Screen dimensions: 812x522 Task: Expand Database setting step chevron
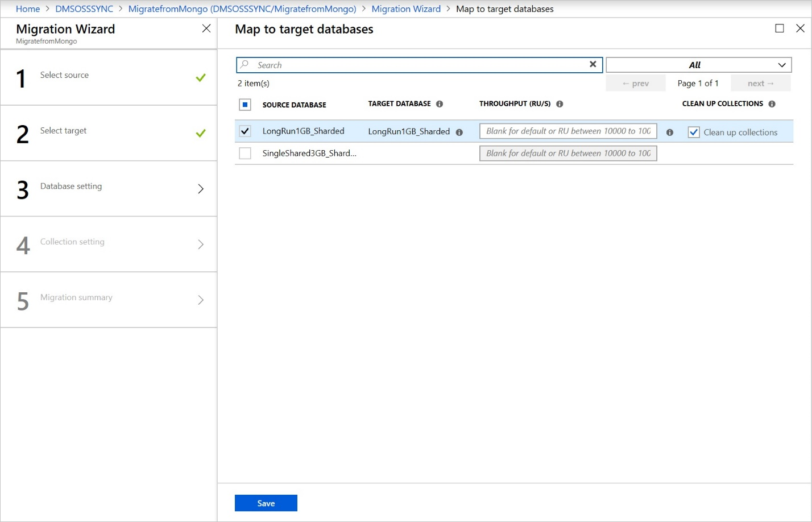click(x=201, y=189)
